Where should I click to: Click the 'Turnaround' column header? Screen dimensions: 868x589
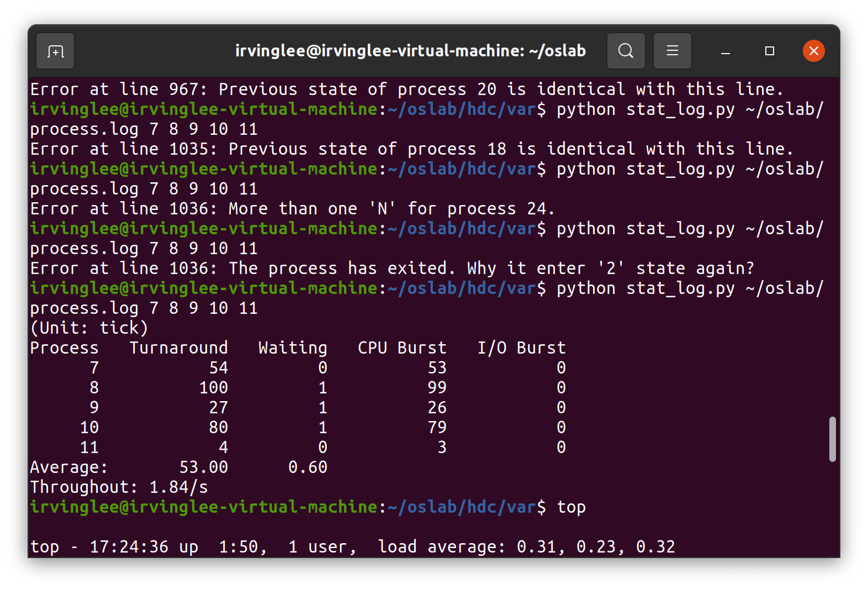coord(178,348)
